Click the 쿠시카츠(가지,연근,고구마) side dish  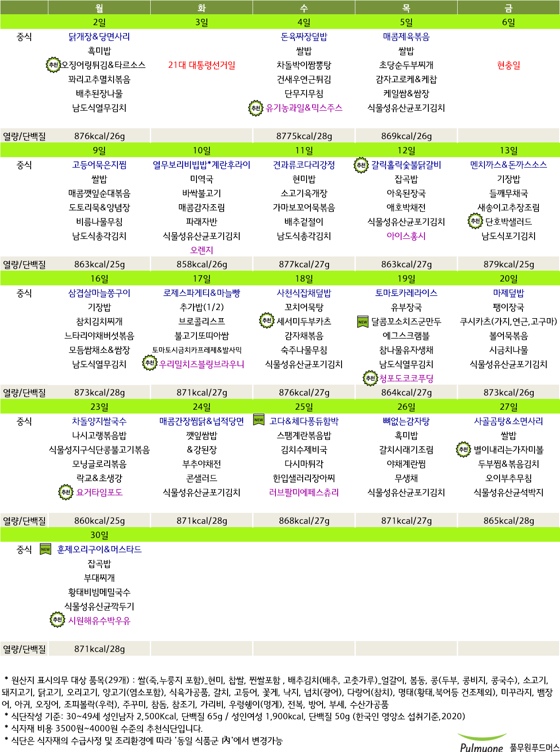(509, 322)
